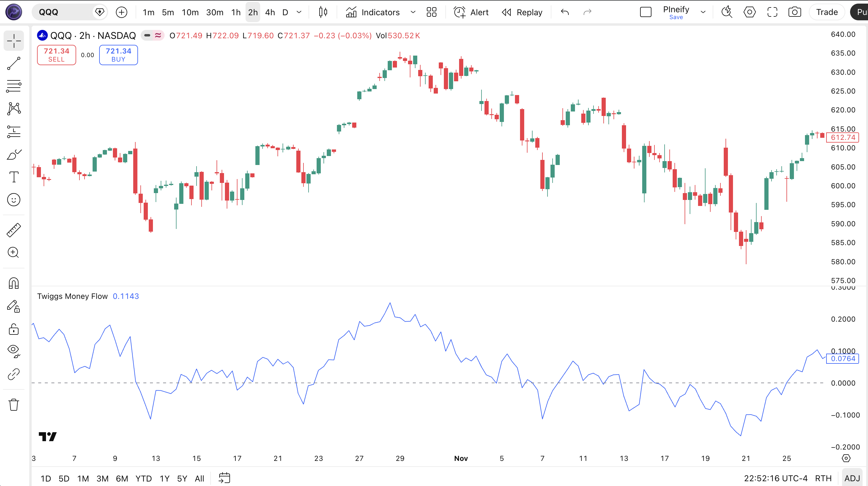Set date range to YTD

pyautogui.click(x=144, y=478)
